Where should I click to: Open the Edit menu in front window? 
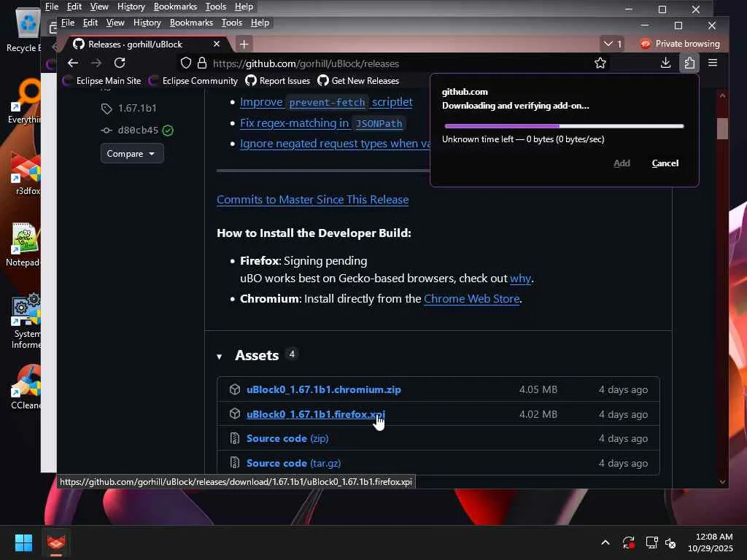tap(90, 23)
